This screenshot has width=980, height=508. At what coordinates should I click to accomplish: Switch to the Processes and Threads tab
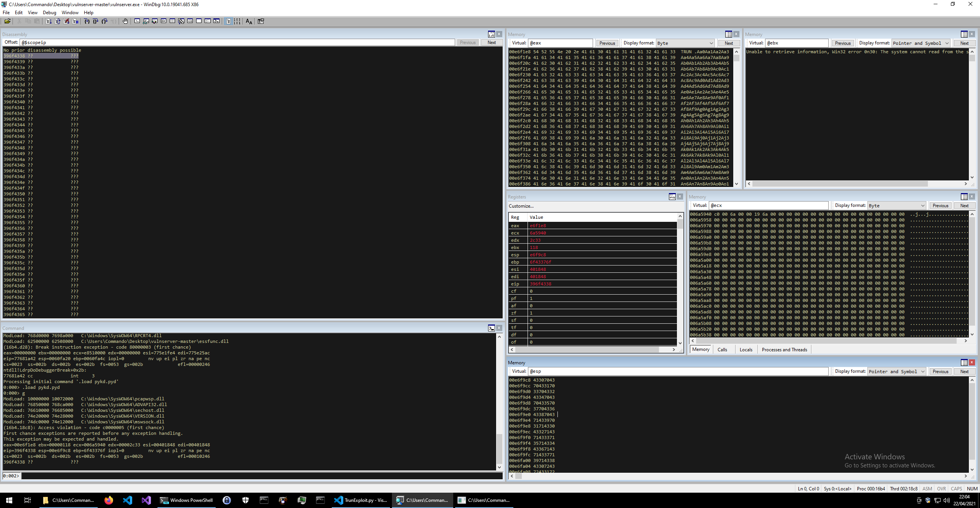pyautogui.click(x=784, y=349)
